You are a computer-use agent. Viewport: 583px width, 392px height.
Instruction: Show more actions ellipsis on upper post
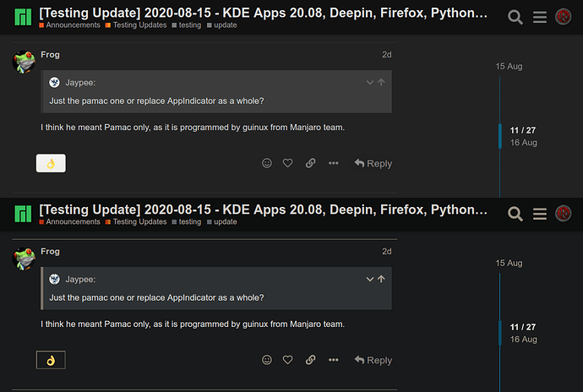pos(334,163)
